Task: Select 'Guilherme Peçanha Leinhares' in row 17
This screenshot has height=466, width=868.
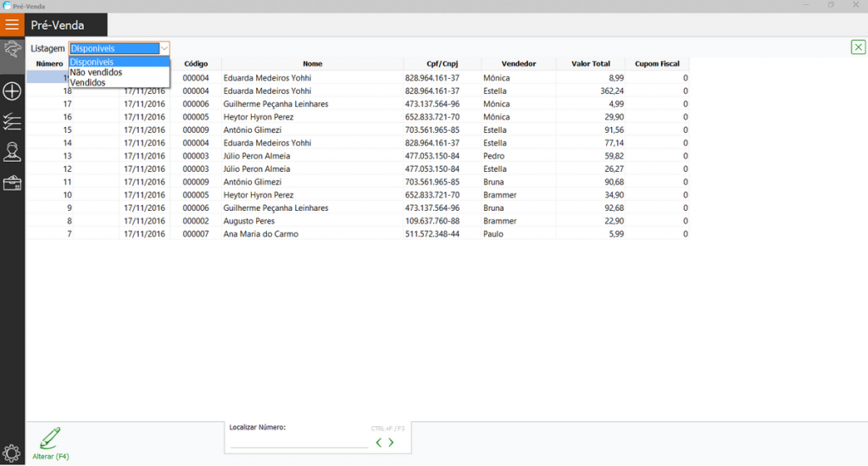Action: coord(275,104)
